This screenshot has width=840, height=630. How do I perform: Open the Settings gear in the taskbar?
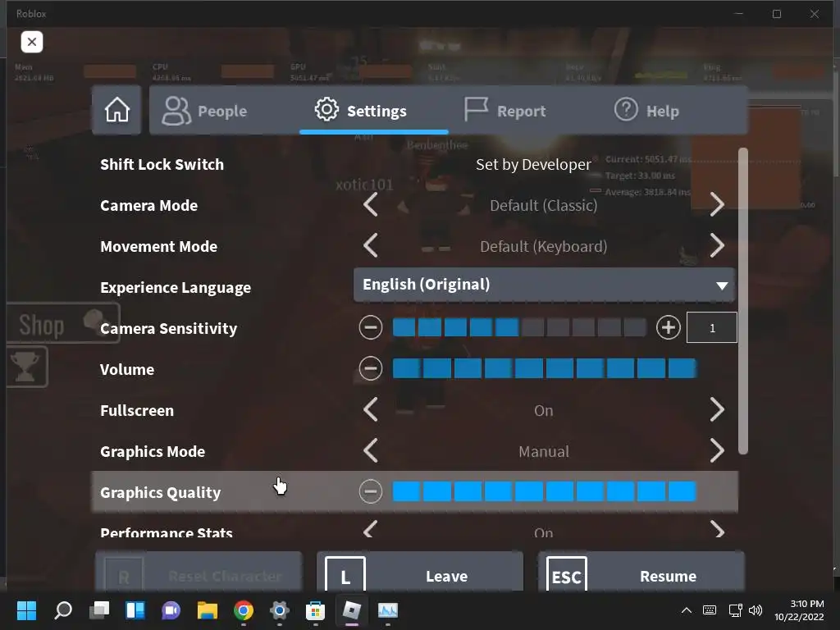[280, 610]
